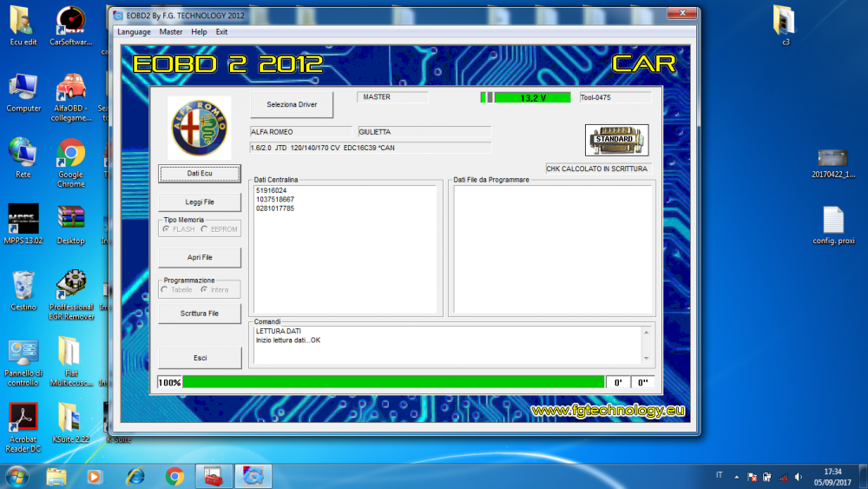The image size is (868, 489).
Task: Click the Alfa Romeo logo
Action: click(200, 129)
